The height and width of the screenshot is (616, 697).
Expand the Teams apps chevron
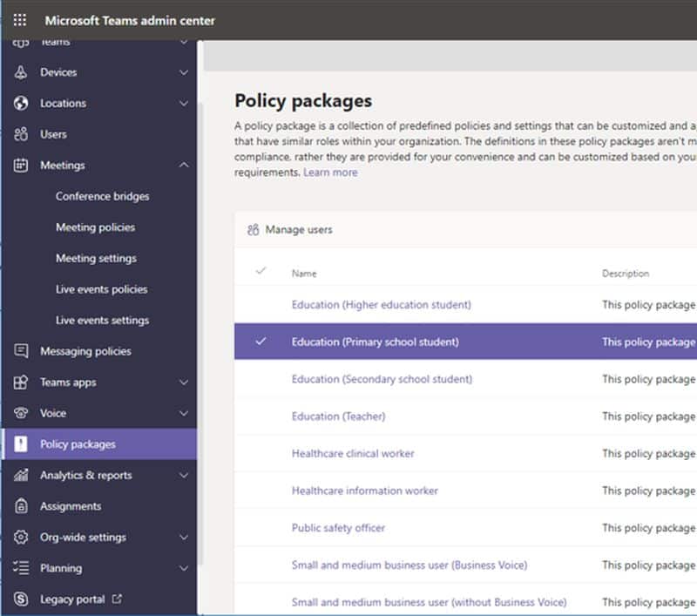184,382
